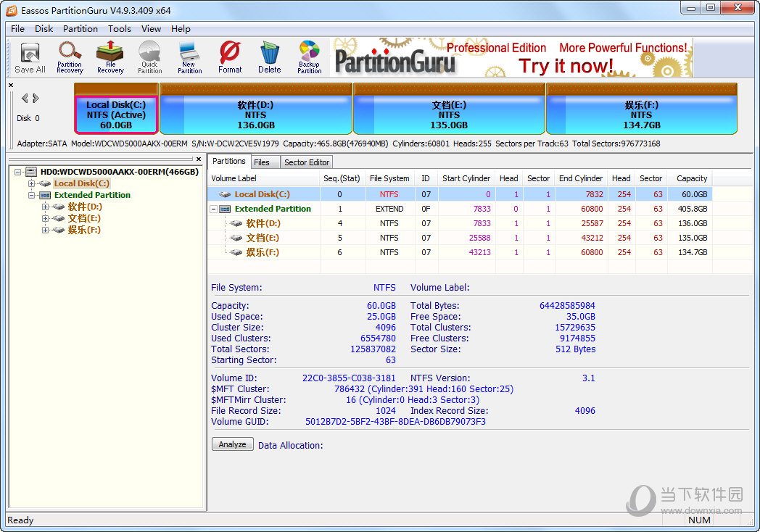Open the Disk menu
Screen dimensions: 760x532
coord(44,28)
